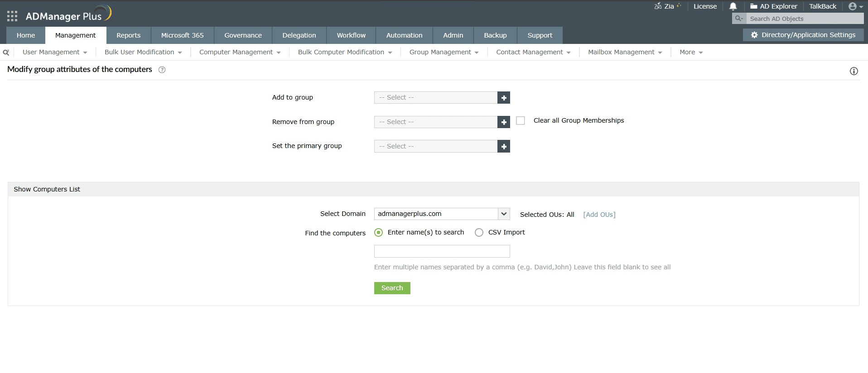
Task: Open help icon beside the page title
Action: click(x=162, y=70)
